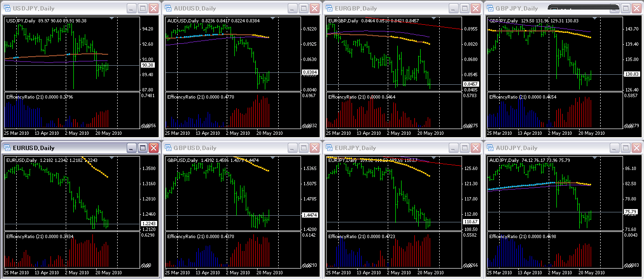Viewport: 644px width, 280px height.
Task: Click EfficencyRatio (21) 0.0000 0.4698 indicator label
Action: (x=523, y=236)
